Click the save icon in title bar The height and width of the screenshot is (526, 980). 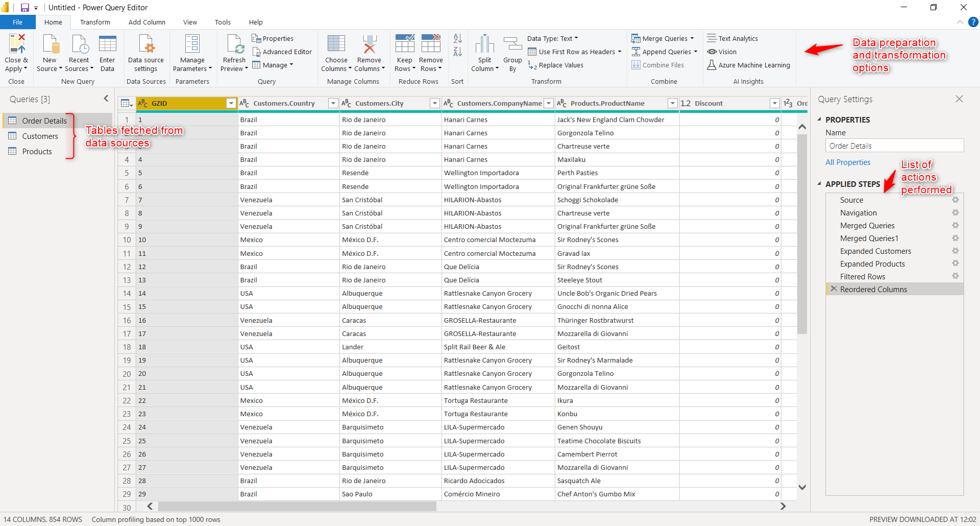point(24,8)
